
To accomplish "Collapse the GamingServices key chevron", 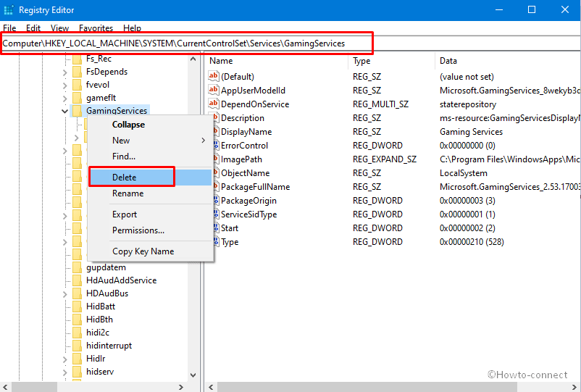I will (65, 111).
